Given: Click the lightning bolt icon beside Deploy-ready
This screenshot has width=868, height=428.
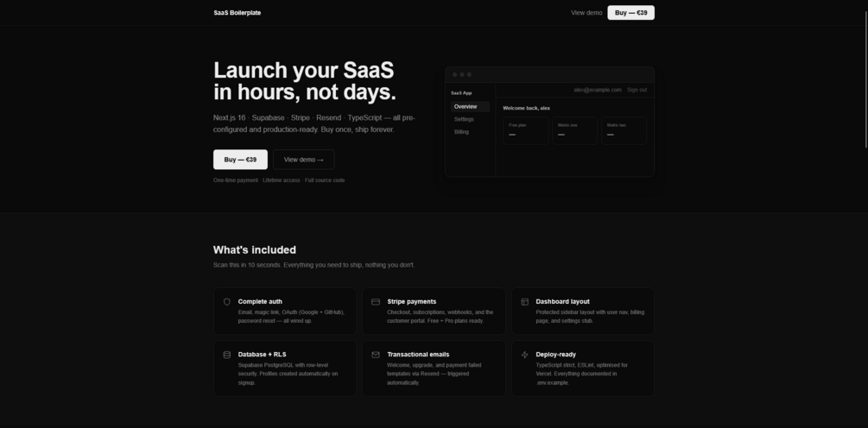Looking at the screenshot, I should click(x=525, y=355).
